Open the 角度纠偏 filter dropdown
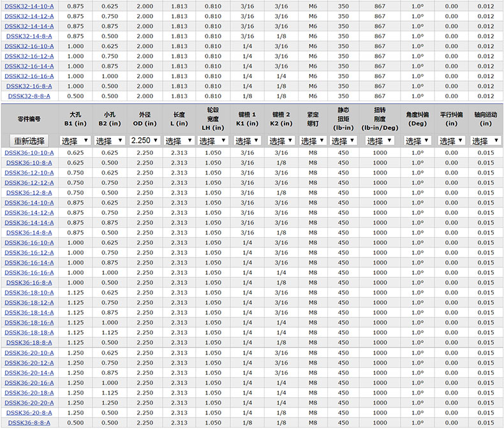This screenshot has height=438, width=504. [417, 141]
